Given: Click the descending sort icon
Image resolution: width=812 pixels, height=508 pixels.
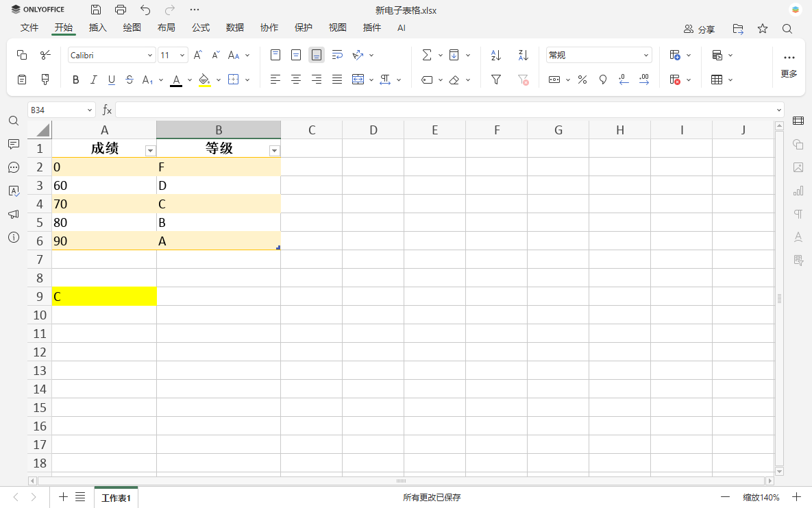Looking at the screenshot, I should pyautogui.click(x=523, y=54).
